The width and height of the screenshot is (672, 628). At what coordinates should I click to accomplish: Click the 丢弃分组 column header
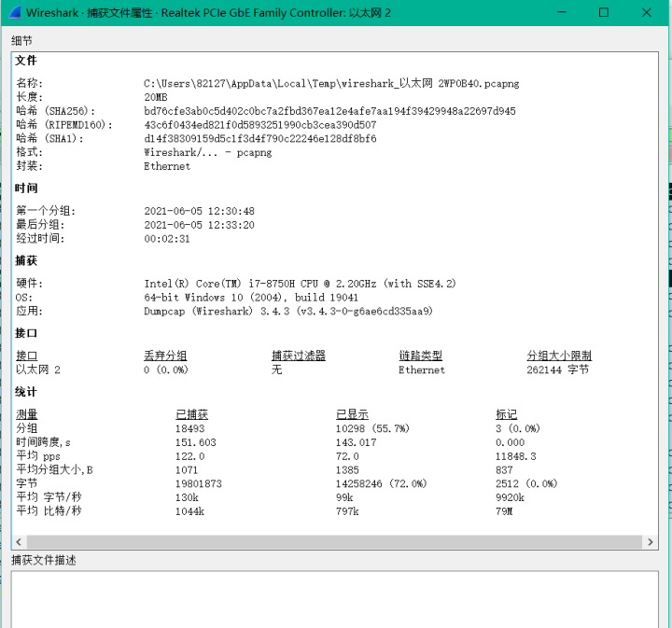(165, 356)
